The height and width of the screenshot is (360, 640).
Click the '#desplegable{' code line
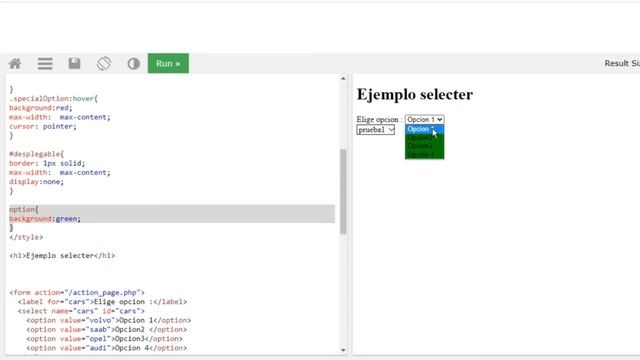click(37, 154)
